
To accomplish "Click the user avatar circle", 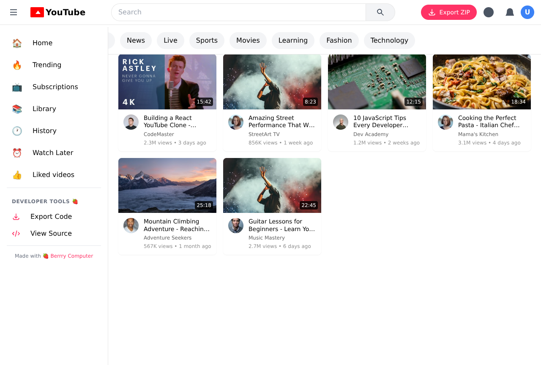I will coord(527,12).
